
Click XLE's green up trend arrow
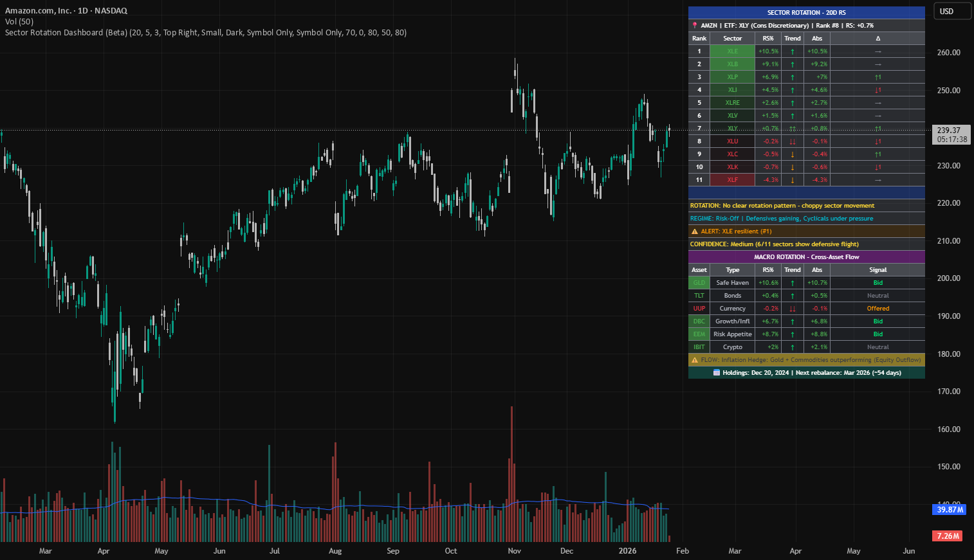[792, 51]
